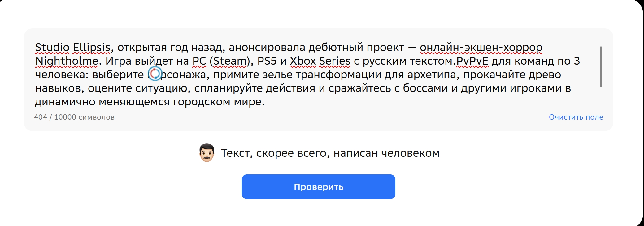644x226 pixels.
Task: Click the Очистить поле link
Action: pyautogui.click(x=576, y=117)
